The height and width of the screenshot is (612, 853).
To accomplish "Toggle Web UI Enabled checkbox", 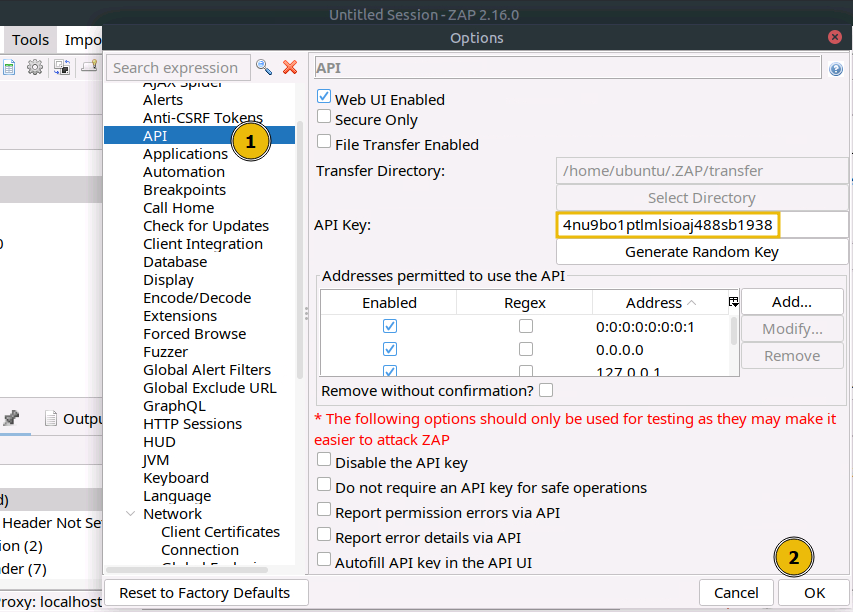I will [x=324, y=96].
